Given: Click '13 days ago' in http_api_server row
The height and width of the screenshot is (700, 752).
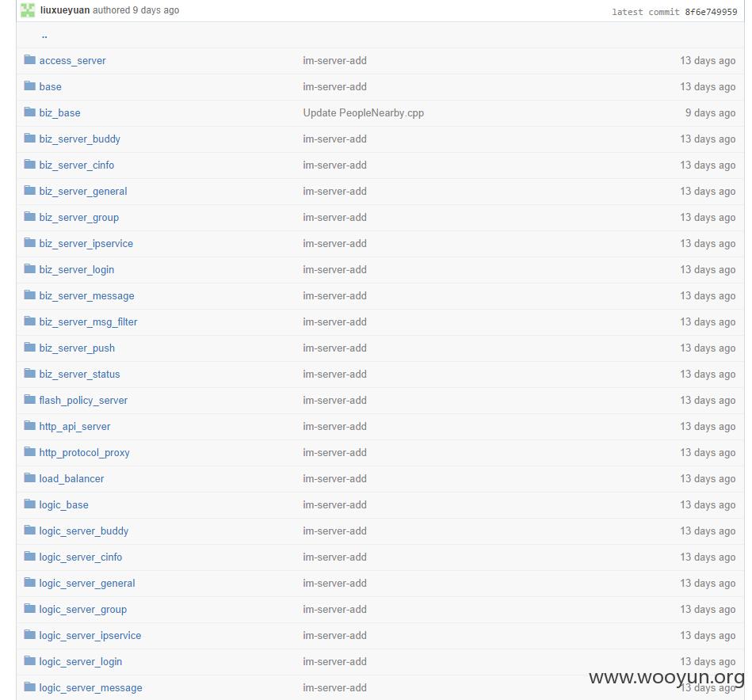Looking at the screenshot, I should click(x=708, y=427).
